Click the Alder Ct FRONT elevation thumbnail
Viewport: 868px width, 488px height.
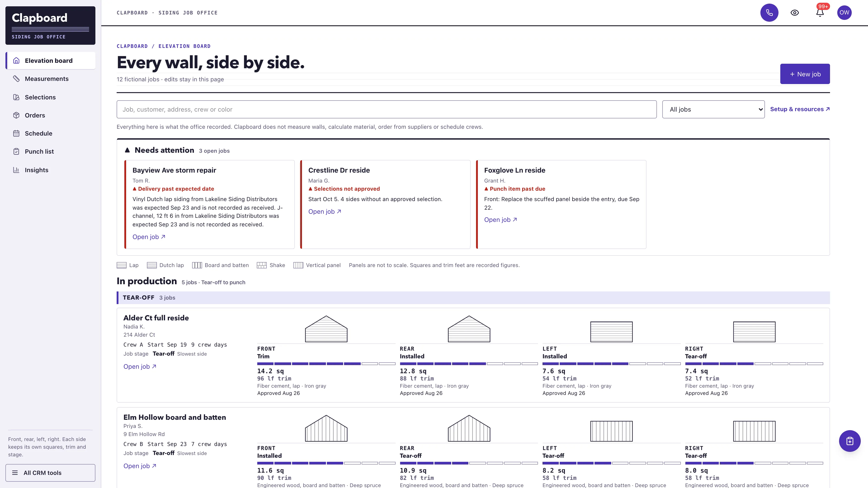[326, 329]
